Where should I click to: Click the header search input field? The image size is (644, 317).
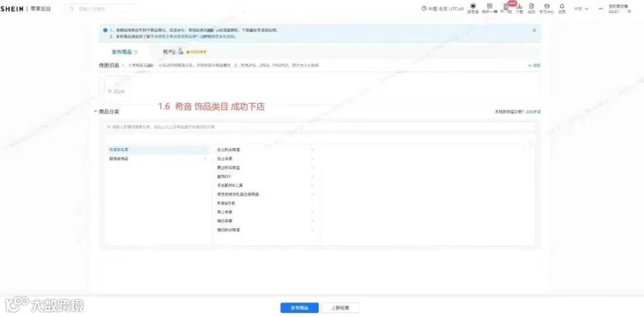(102, 8)
